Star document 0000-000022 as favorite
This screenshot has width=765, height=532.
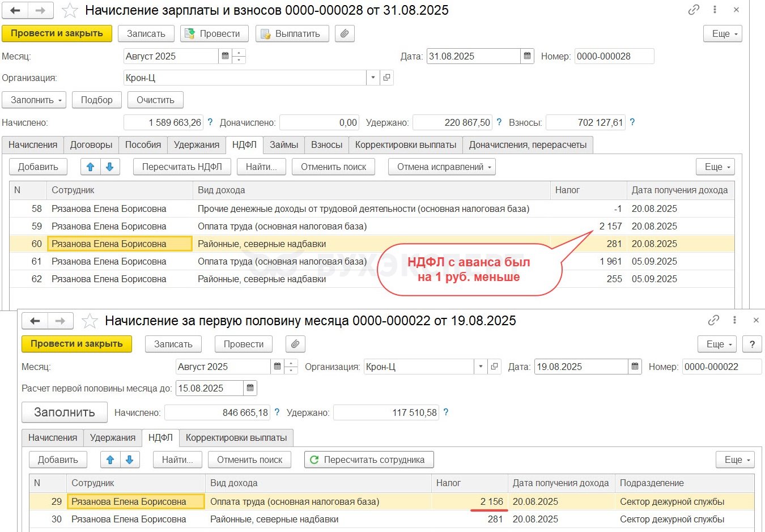[90, 321]
